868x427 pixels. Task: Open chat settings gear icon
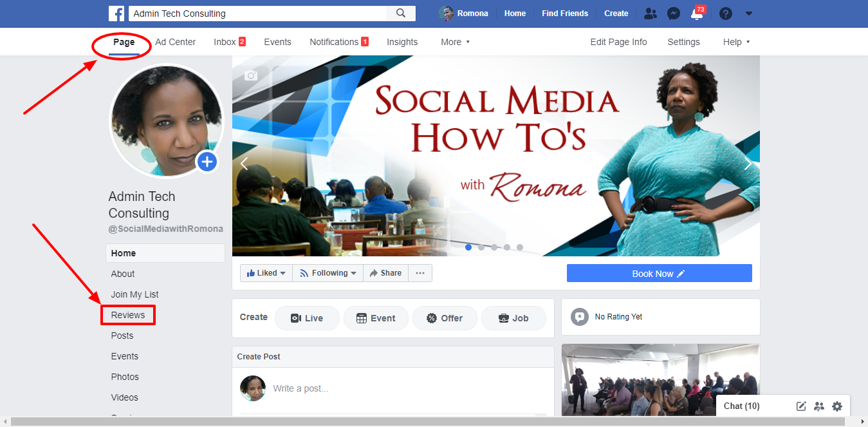coord(837,406)
